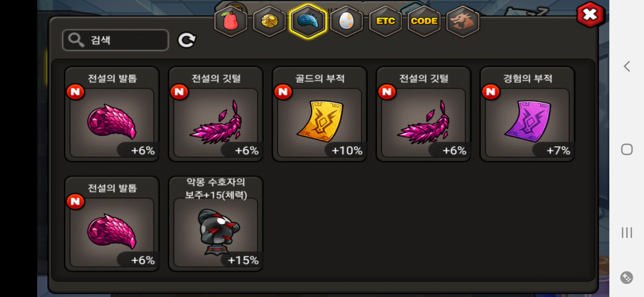Tap the Android home button
Viewport: 644px width, 297px height.
(627, 149)
